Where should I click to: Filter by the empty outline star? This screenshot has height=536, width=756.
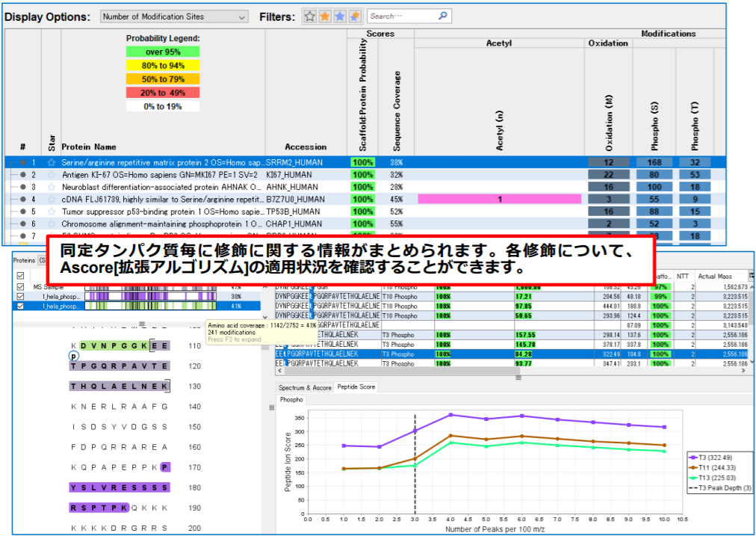pyautogui.click(x=310, y=16)
